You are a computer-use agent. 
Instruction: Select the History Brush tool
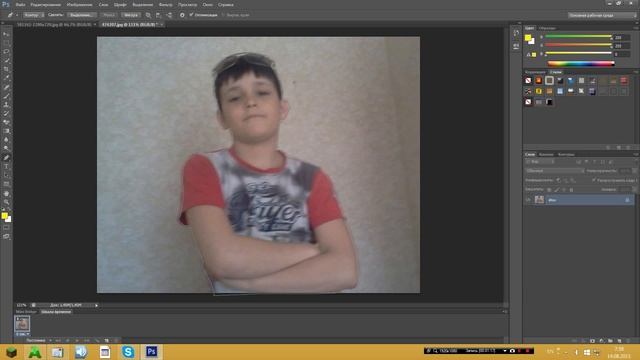tap(6, 113)
